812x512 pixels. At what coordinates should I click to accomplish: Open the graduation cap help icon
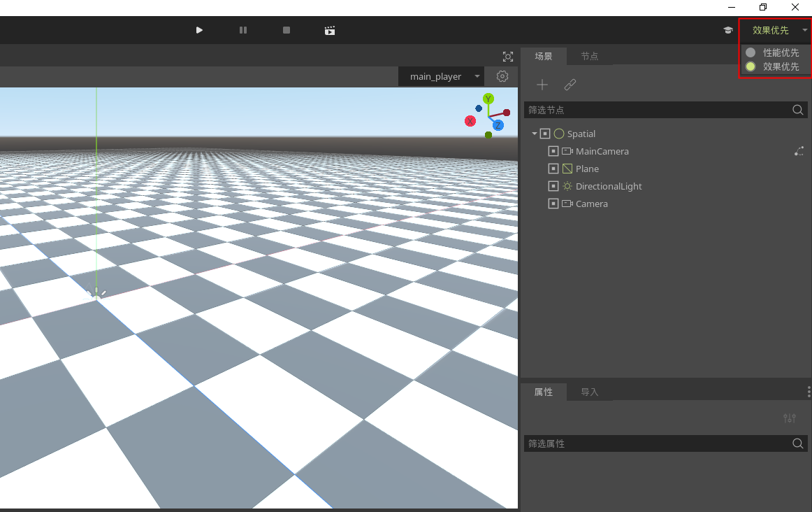(728, 30)
